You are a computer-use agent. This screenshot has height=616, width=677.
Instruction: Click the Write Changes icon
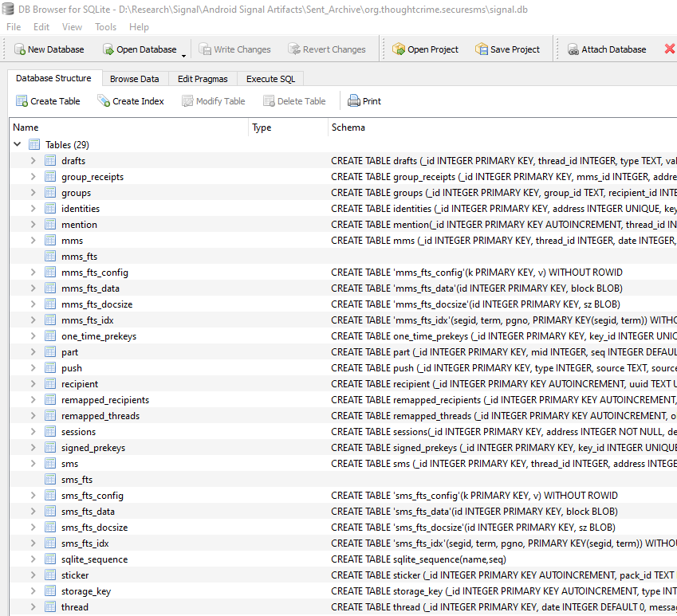[205, 49]
